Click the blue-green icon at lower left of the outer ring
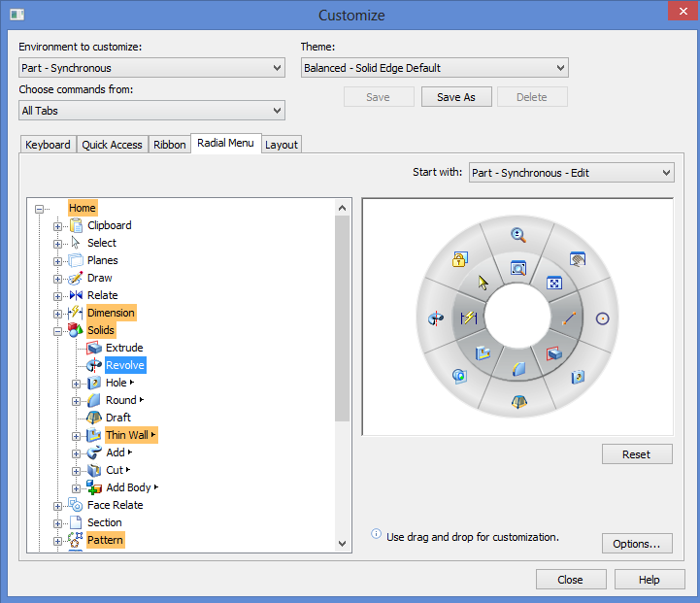This screenshot has width=700, height=603. 459,376
